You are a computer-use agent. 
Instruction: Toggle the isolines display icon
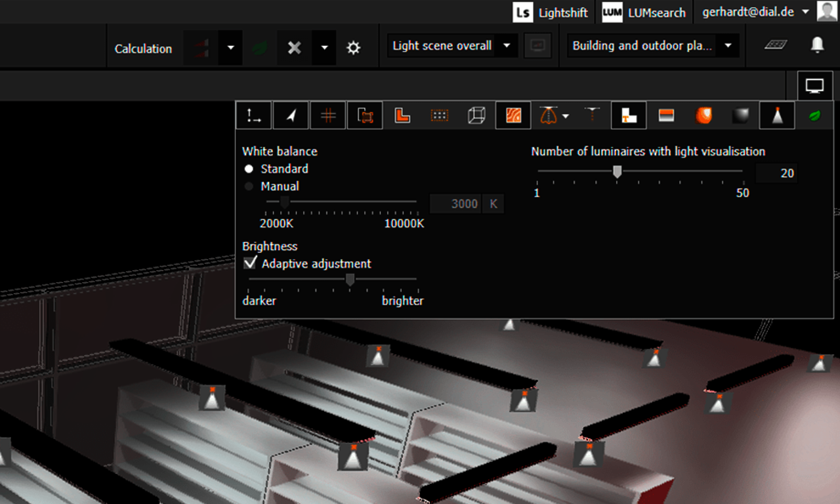513,116
